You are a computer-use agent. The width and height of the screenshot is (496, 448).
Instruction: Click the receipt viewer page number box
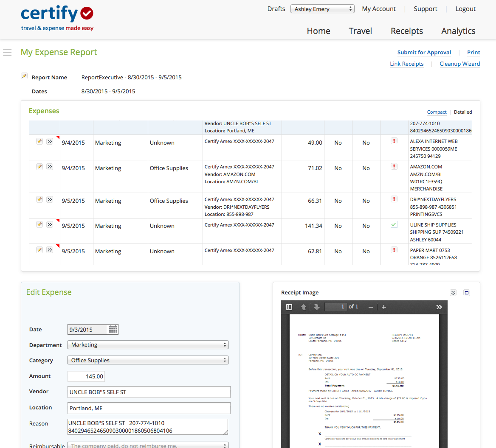point(335,307)
